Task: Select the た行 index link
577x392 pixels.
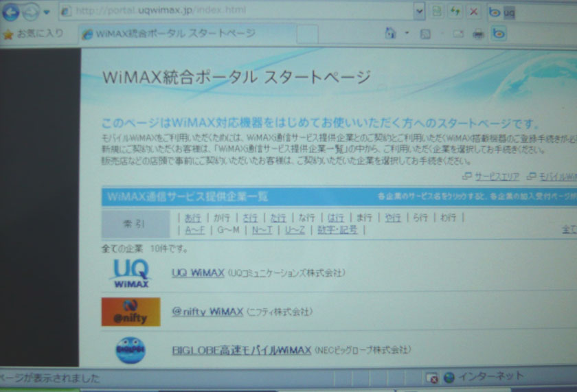Action: point(278,218)
